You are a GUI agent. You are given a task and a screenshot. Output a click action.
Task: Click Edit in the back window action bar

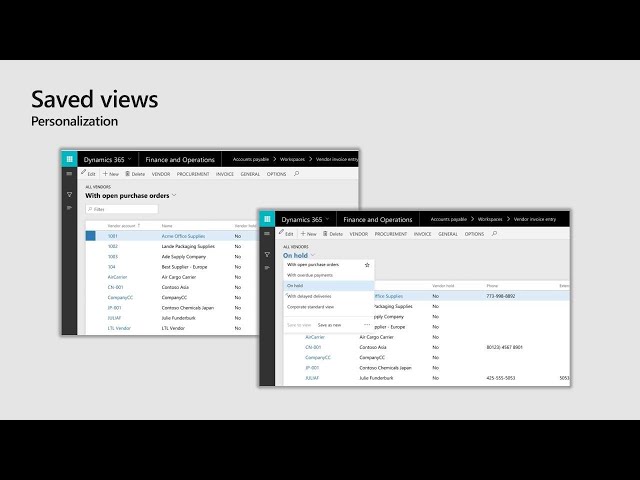(88, 173)
